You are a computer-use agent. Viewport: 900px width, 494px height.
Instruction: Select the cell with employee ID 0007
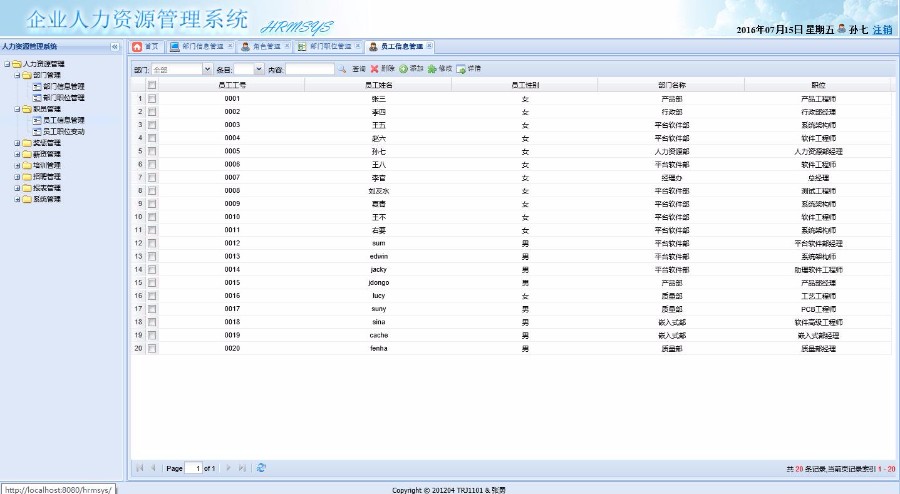click(x=232, y=178)
